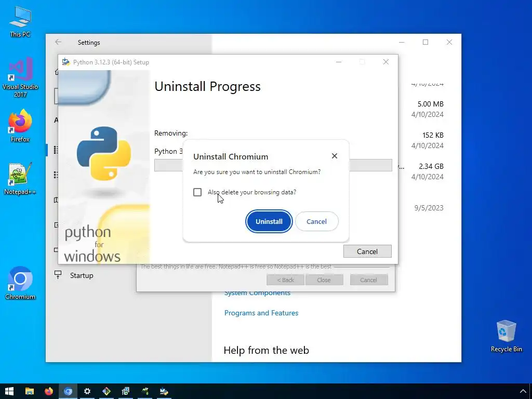The height and width of the screenshot is (399, 532).
Task: Select the Notepad++ desktop shortcut
Action: (20, 179)
